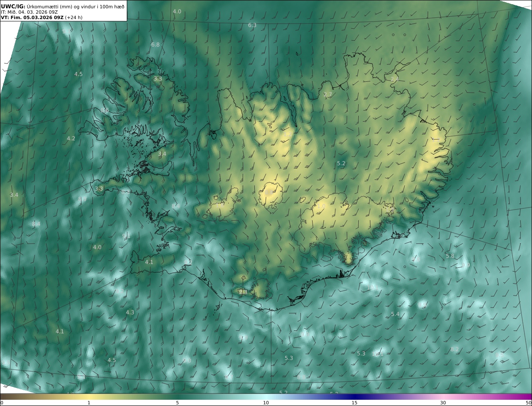Screen dimensions: 532x406
Task: Click the 4.2 value label on the map
Action: tap(71, 139)
